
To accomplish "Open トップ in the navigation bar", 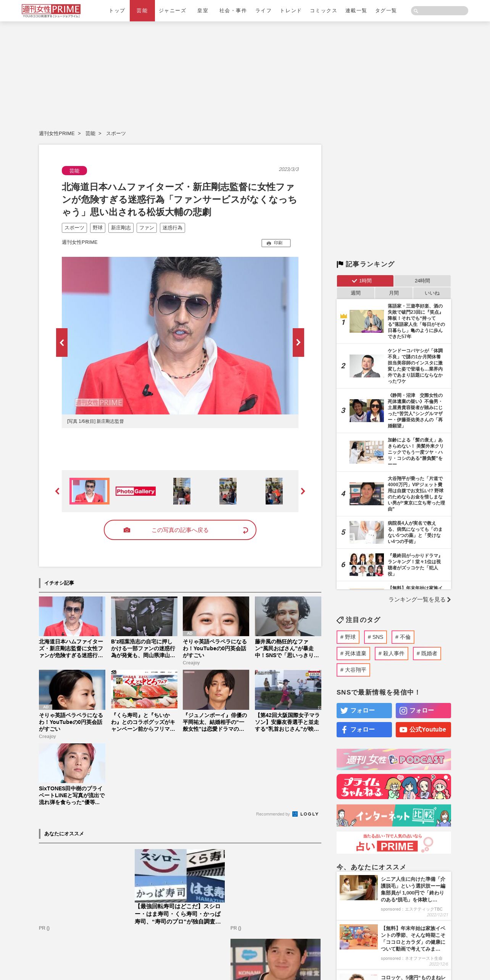I will click(x=117, y=11).
